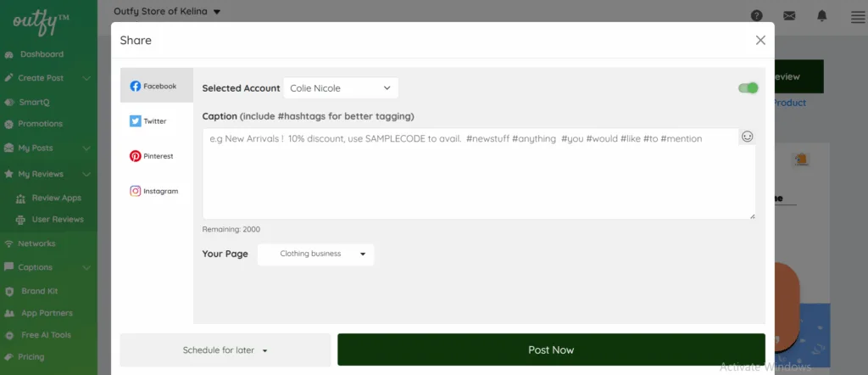Open Schedule for later dropdown
Viewport: 868px width, 375px height.
pyautogui.click(x=225, y=350)
